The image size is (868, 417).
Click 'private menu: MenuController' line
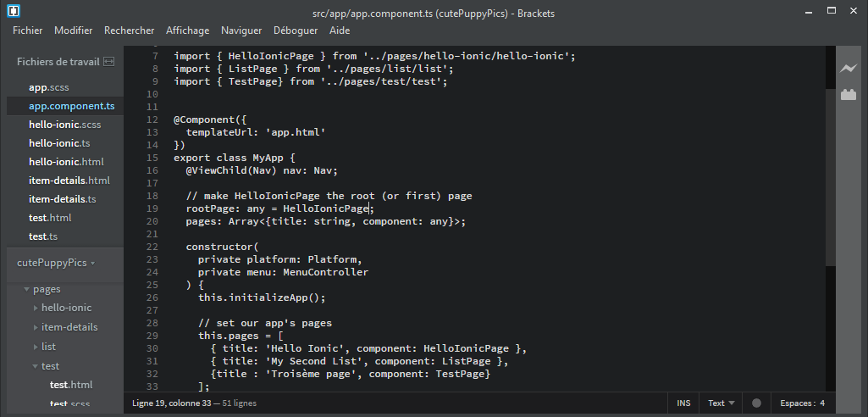tap(284, 272)
